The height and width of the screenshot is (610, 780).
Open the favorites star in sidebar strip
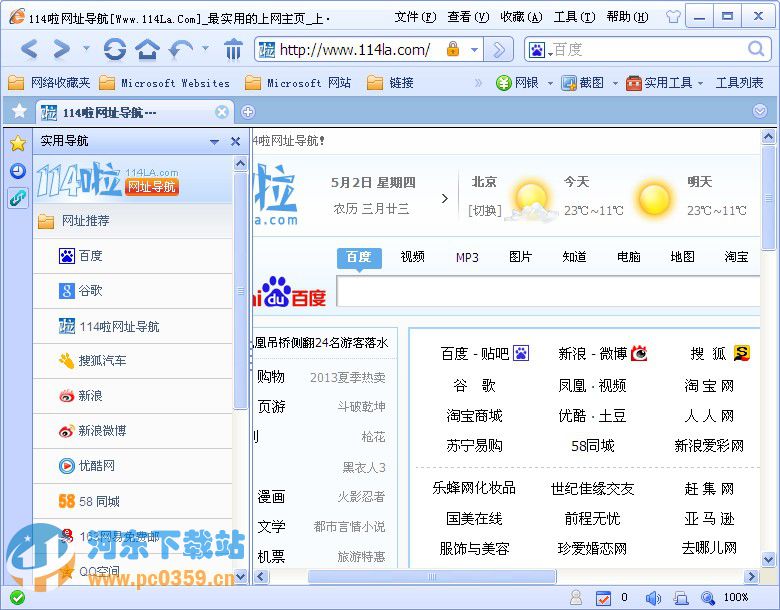[x=18, y=143]
